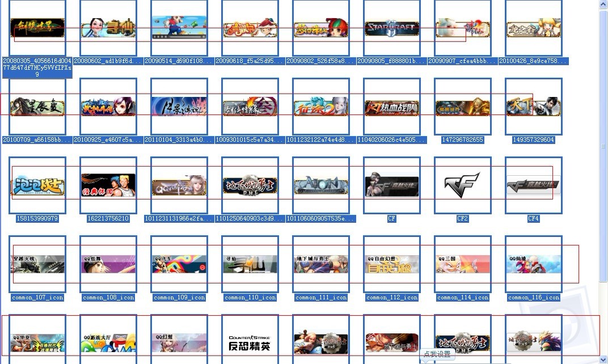
Task: Click the file name 20090802_526f58e8...
Action: tap(321, 61)
